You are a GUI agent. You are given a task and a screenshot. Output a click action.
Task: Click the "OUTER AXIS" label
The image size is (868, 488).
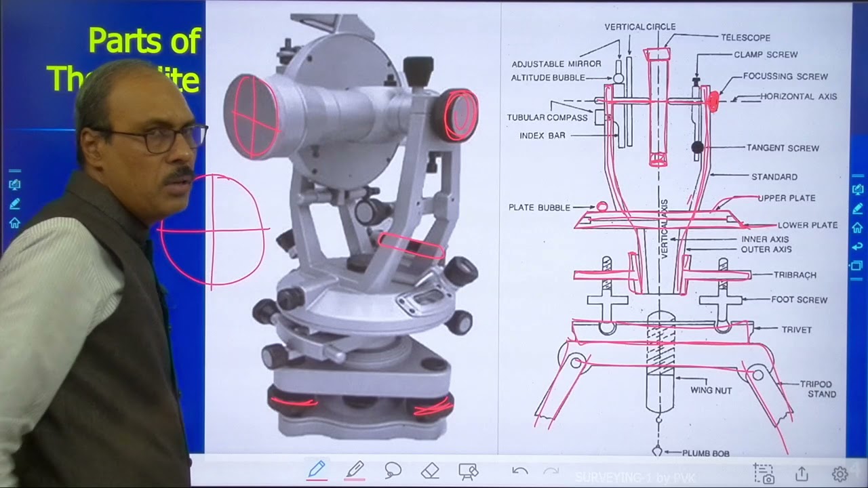766,249
